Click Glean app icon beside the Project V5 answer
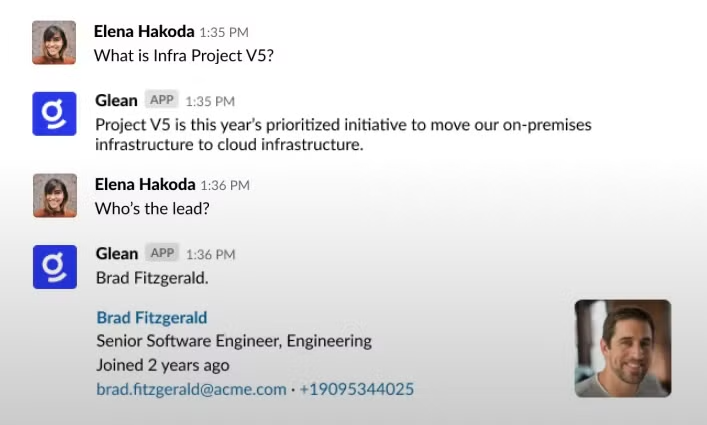This screenshot has height=425, width=707. (x=54, y=114)
